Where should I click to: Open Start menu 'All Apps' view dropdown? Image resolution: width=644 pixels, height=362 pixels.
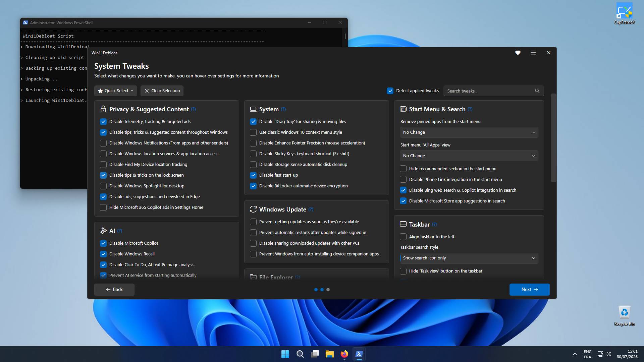click(x=469, y=156)
